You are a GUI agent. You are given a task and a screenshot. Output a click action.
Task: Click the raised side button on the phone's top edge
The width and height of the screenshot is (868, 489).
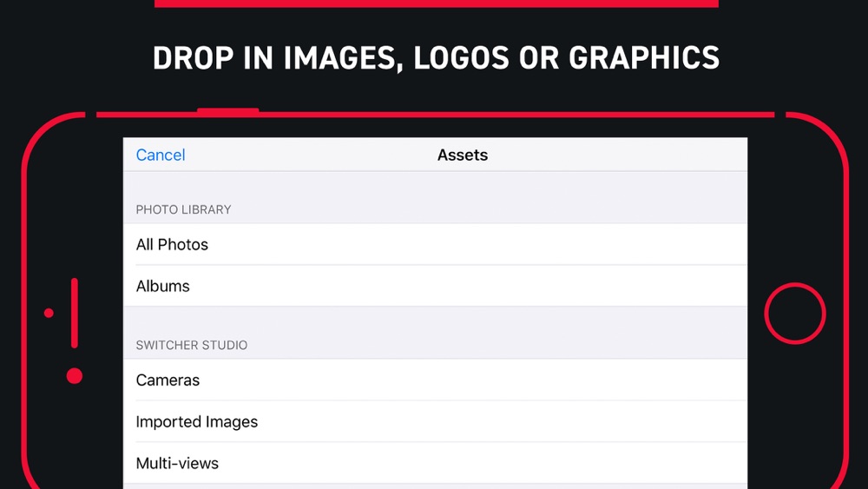point(228,111)
